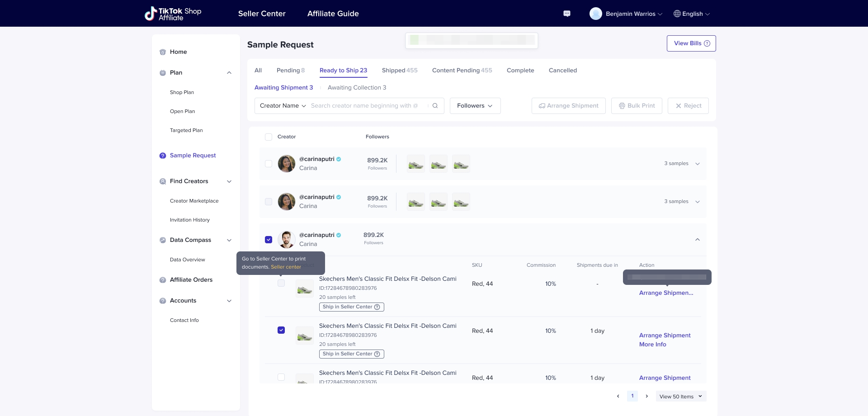Open Creator Marketplace in the sidebar

[194, 201]
